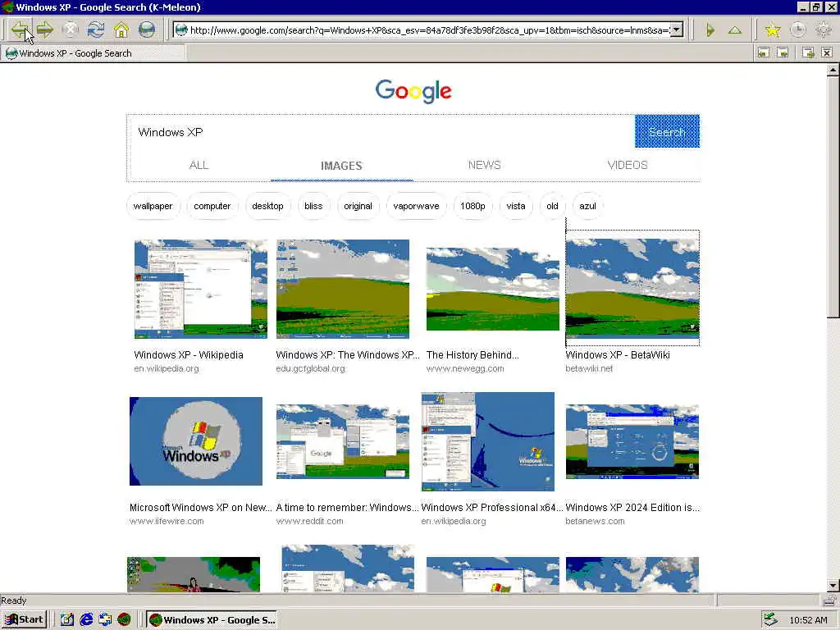This screenshot has width=840, height=630.
Task: Open preferences with the gear icon
Action: pos(823,30)
